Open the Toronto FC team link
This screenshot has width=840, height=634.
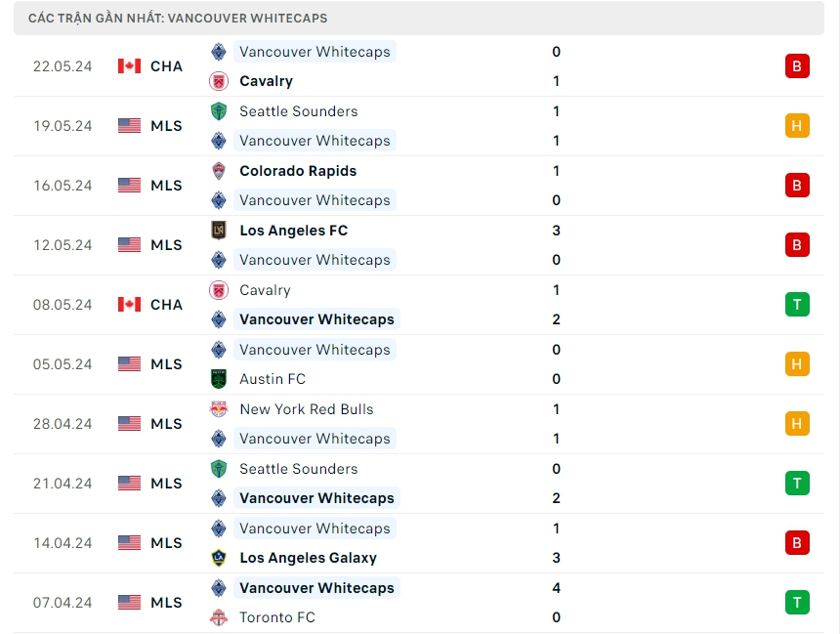pyautogui.click(x=277, y=617)
